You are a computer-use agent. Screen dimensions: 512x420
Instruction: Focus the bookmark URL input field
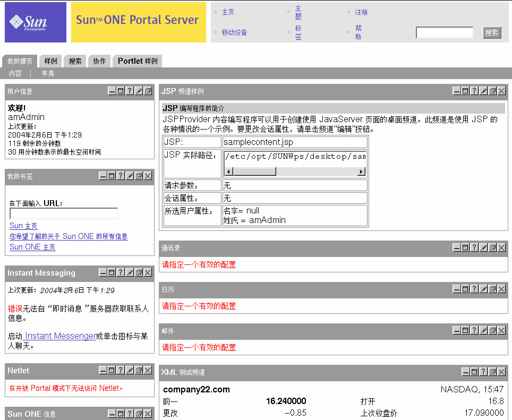point(64,213)
